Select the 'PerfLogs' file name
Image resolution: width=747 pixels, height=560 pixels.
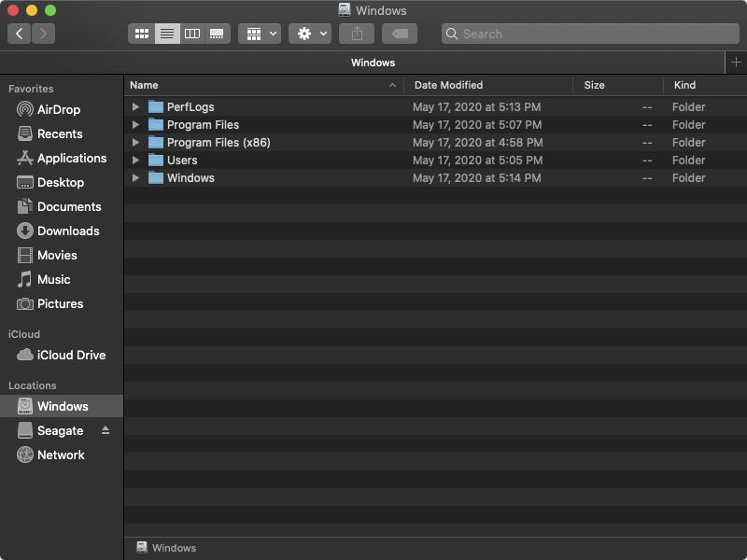pyautogui.click(x=190, y=107)
